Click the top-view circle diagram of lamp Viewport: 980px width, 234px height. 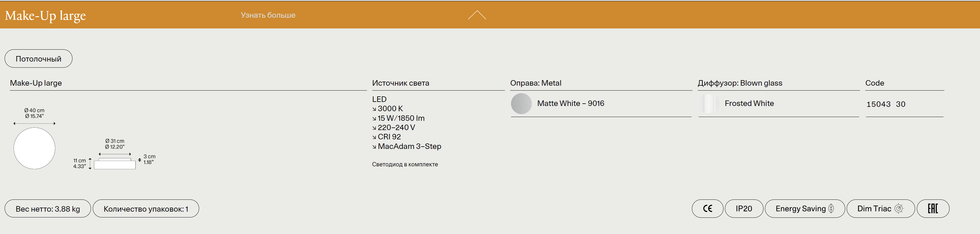pos(34,148)
